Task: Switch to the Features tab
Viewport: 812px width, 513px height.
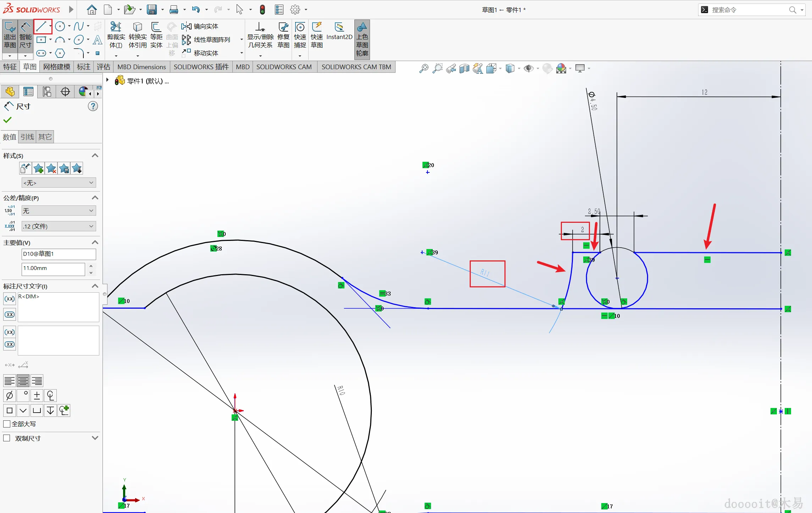Action: [x=10, y=67]
